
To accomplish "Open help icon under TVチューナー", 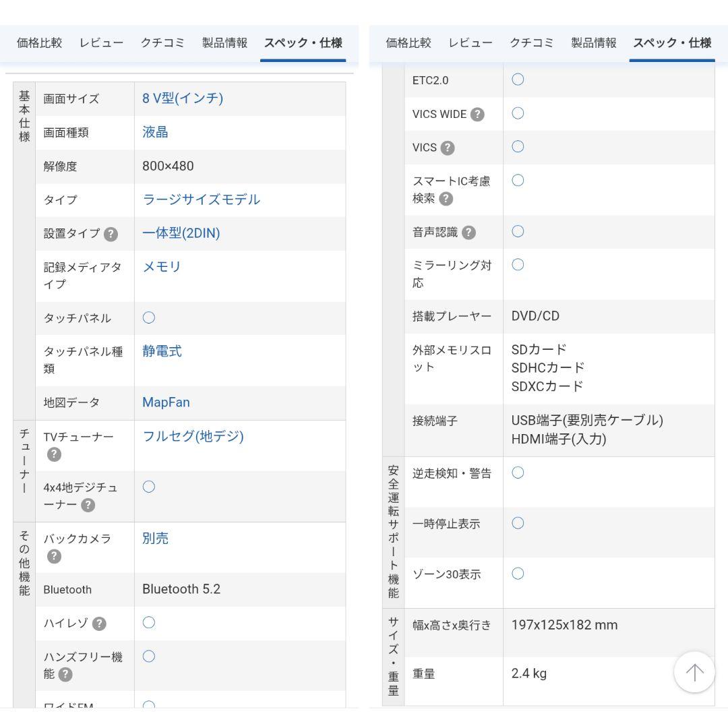I will click(55, 454).
